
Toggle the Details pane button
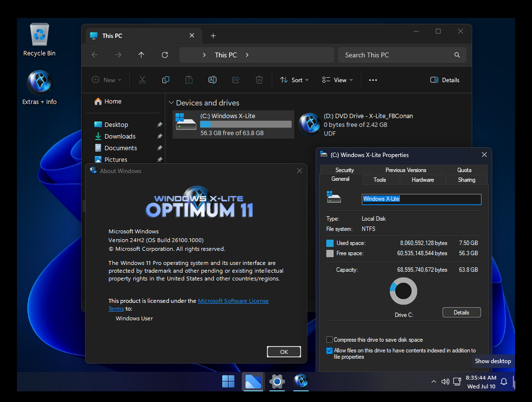(x=445, y=80)
